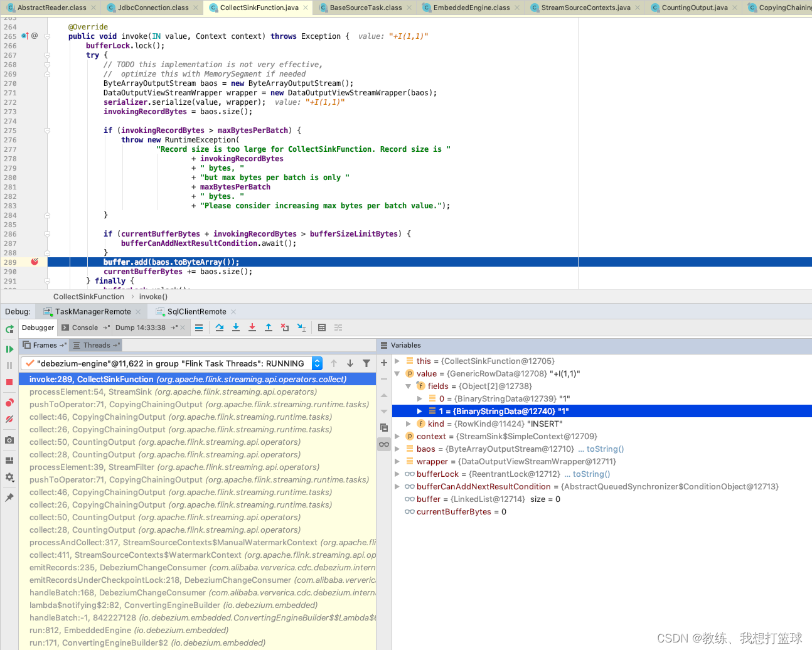Click the camera thread dump icon

point(9,440)
